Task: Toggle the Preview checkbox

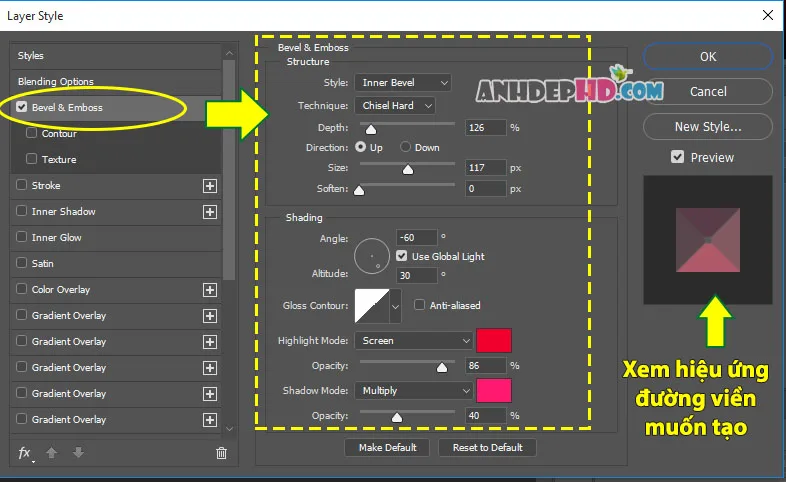Action: click(677, 157)
